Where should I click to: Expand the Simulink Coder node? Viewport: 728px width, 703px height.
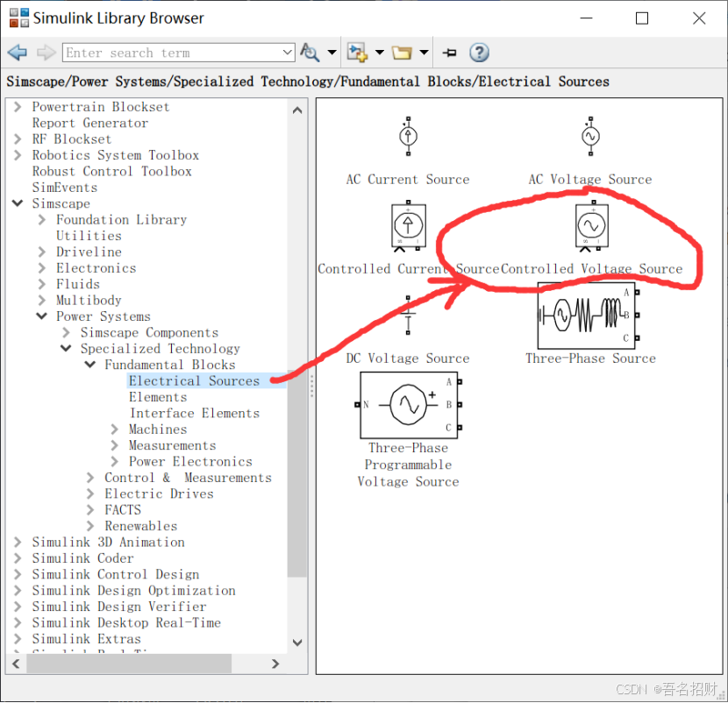point(18,557)
